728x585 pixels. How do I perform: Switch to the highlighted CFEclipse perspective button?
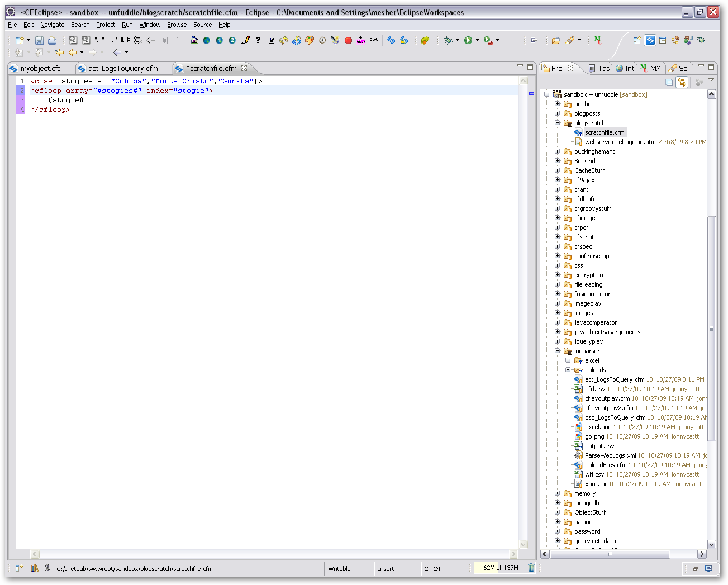[650, 40]
